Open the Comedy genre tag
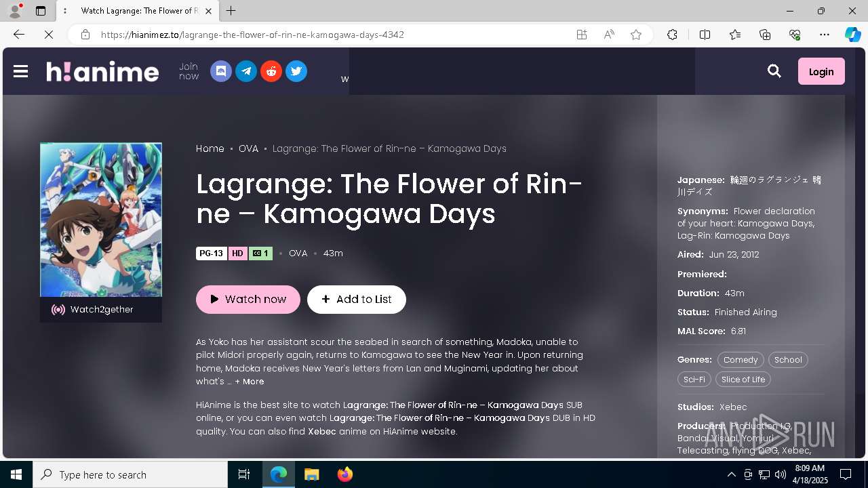This screenshot has width=868, height=488. (x=741, y=360)
